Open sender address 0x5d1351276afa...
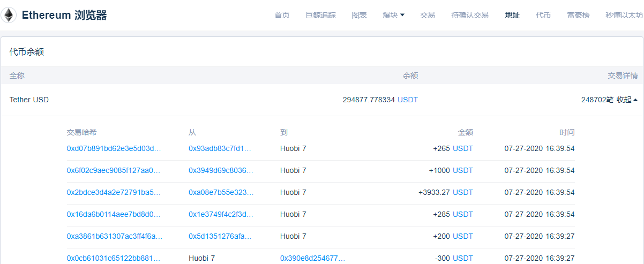 [221, 236]
